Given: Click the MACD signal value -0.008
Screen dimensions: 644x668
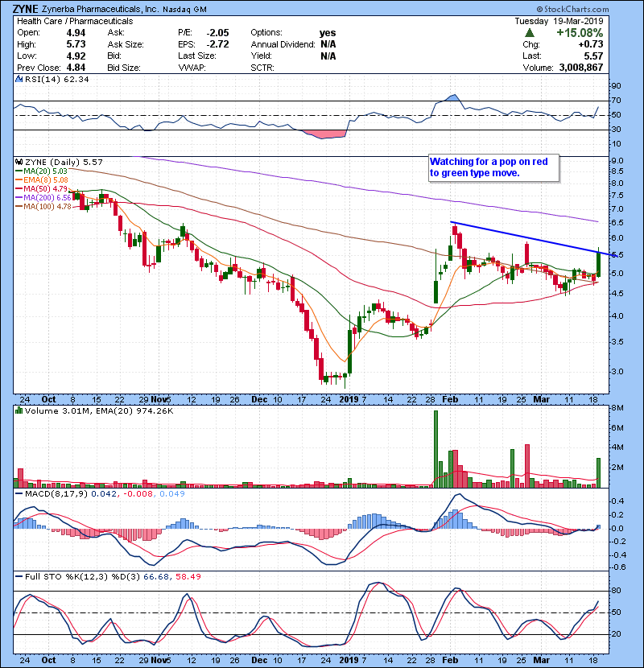Looking at the screenshot, I should [x=138, y=494].
